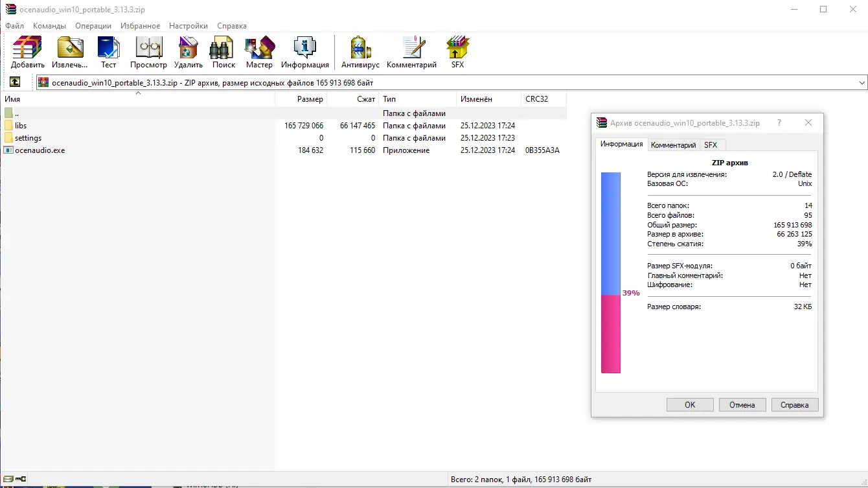Open the Избранное menu
The width and height of the screenshot is (868, 488).
141,26
